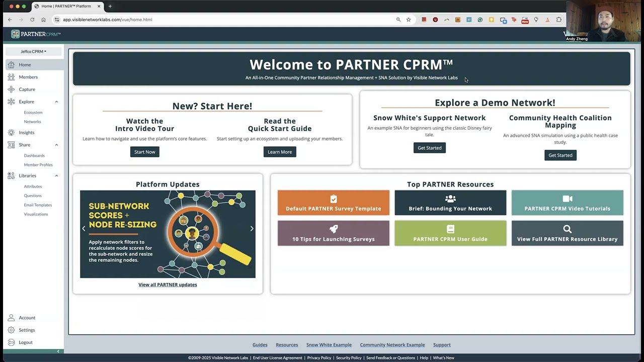This screenshot has width=644, height=362.
Task: Open the Community Network Example footer link
Action: tap(392, 345)
